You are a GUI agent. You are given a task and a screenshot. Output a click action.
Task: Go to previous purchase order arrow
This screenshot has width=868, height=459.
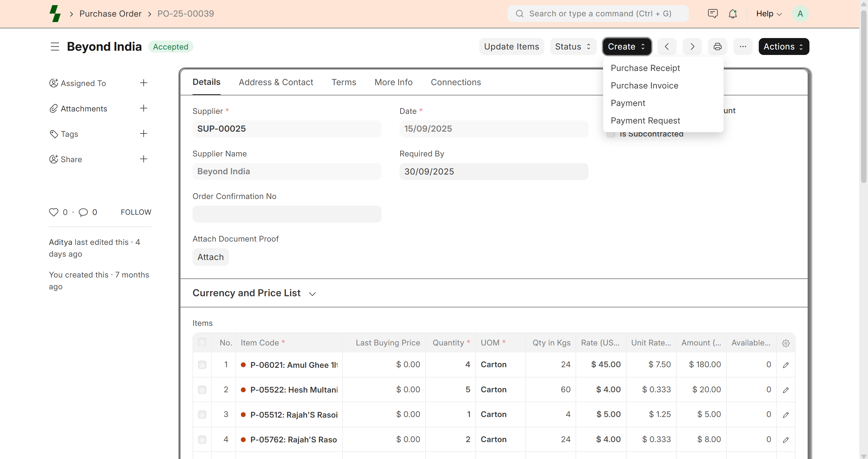(x=666, y=47)
